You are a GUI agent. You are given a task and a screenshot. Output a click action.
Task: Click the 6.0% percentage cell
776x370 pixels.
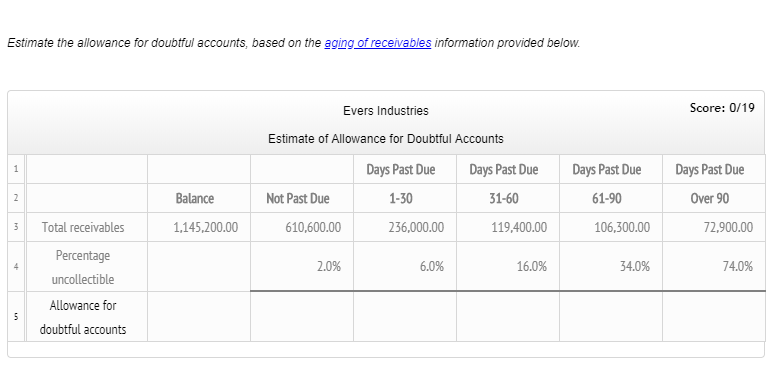coord(405,267)
